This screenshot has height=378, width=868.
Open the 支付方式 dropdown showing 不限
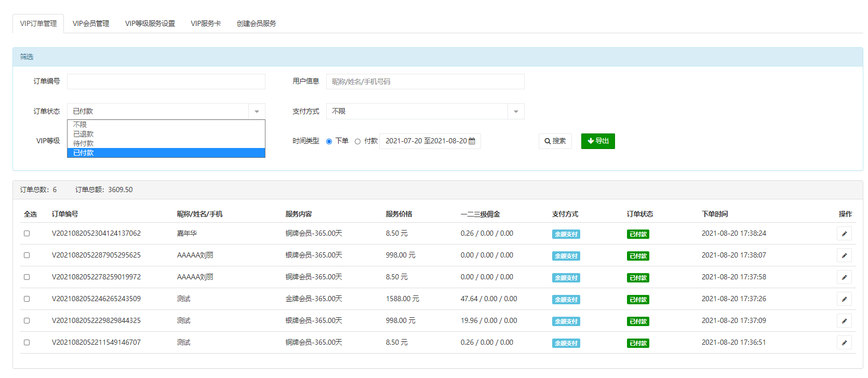tap(425, 111)
